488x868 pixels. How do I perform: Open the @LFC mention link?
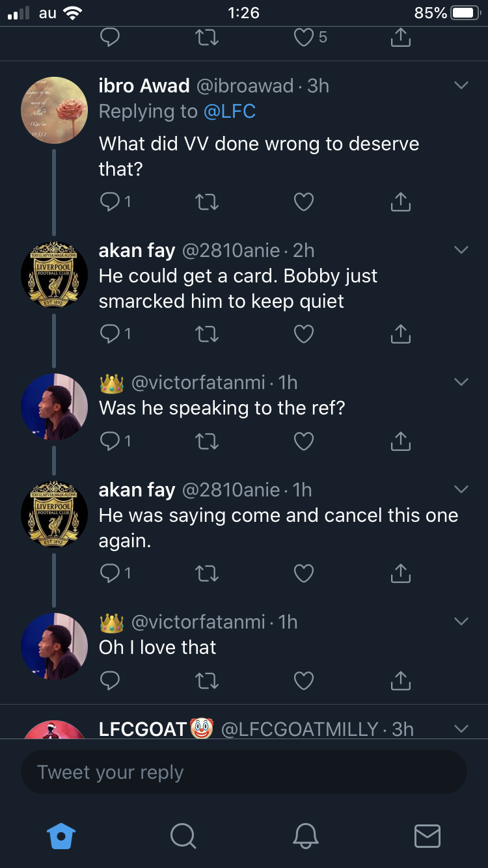pyautogui.click(x=229, y=111)
